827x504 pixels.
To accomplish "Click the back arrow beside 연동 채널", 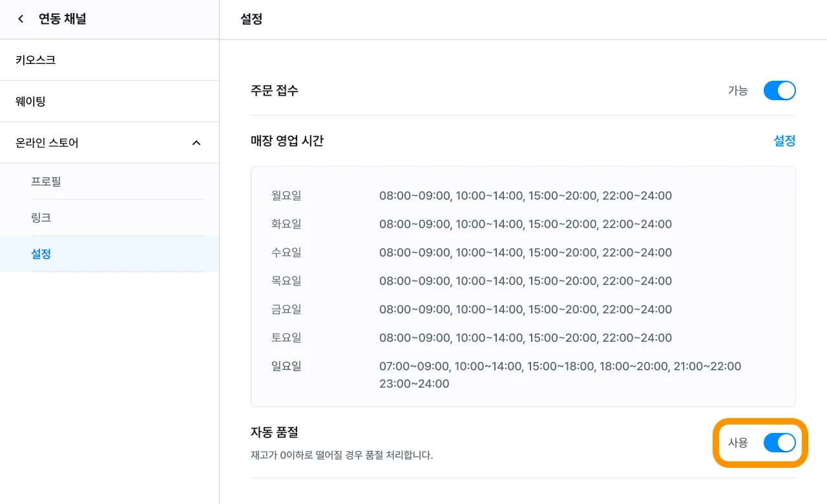I will click(21, 19).
